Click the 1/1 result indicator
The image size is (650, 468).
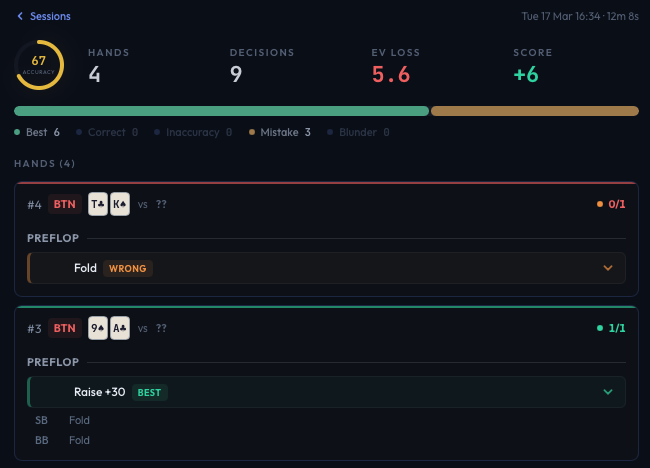[x=610, y=328]
